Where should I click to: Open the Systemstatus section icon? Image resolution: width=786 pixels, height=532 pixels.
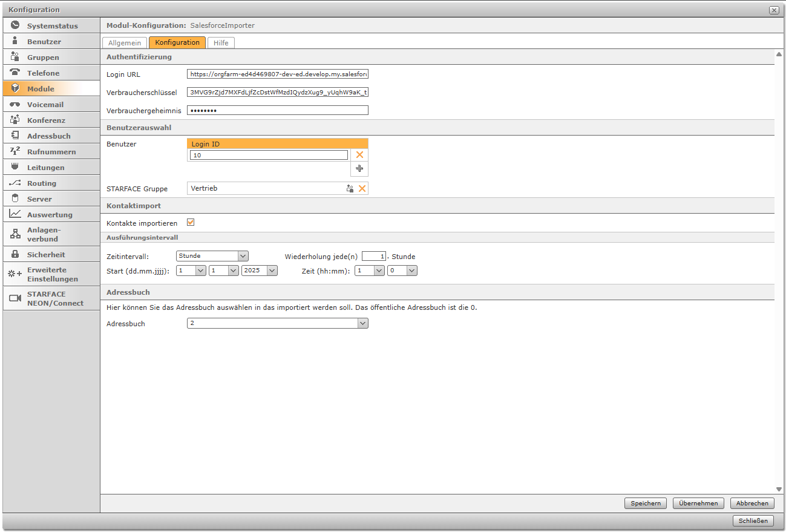(15, 26)
